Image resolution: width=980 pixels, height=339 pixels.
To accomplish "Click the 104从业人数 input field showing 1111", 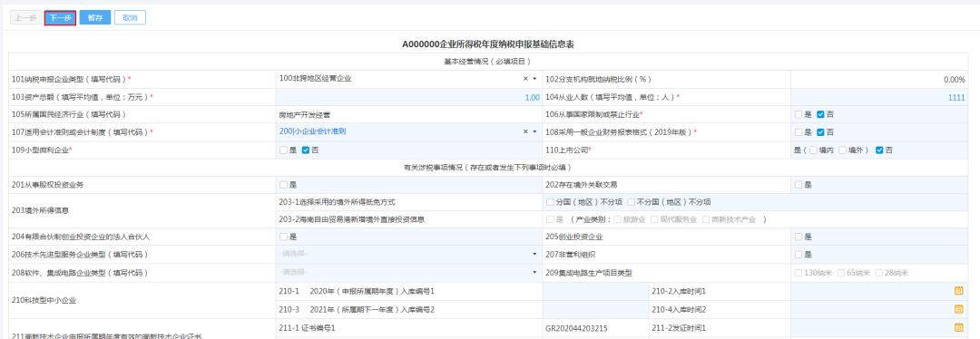I will [x=878, y=97].
